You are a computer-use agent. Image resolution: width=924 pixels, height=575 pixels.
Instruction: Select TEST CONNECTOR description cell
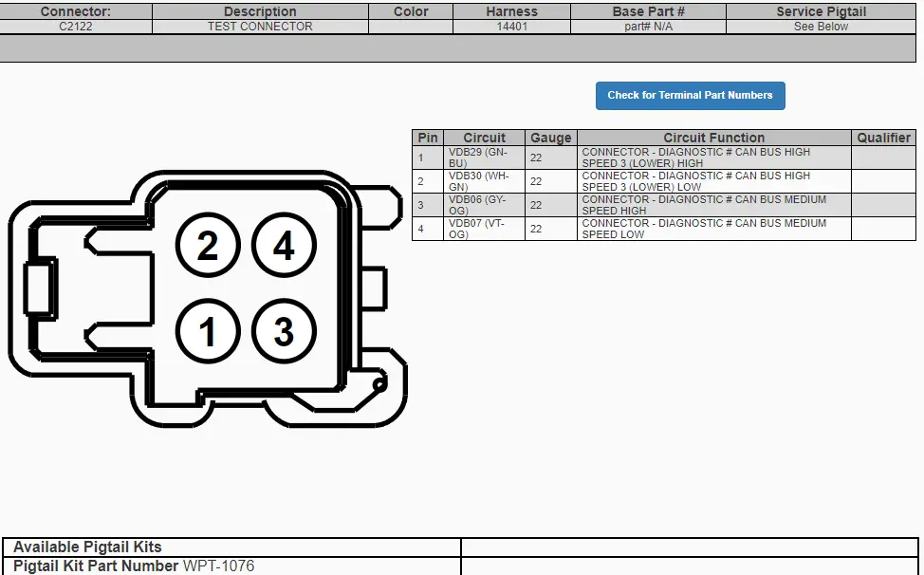pos(260,27)
